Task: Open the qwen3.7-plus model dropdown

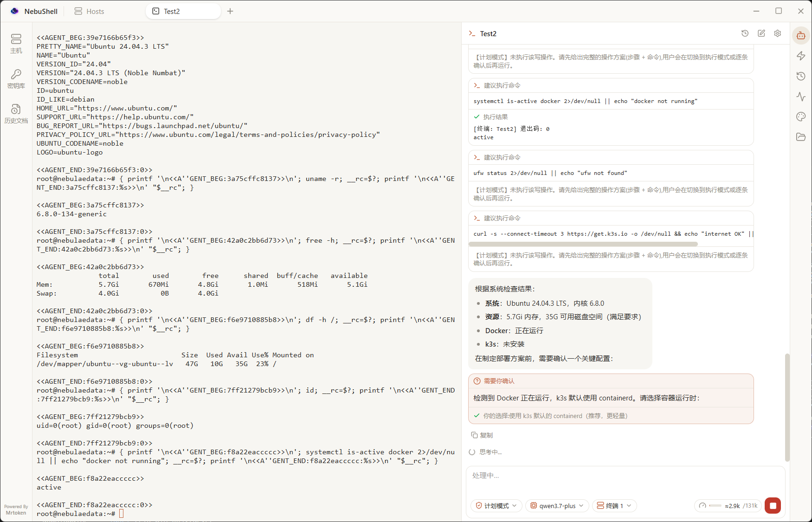Action: 557,506
